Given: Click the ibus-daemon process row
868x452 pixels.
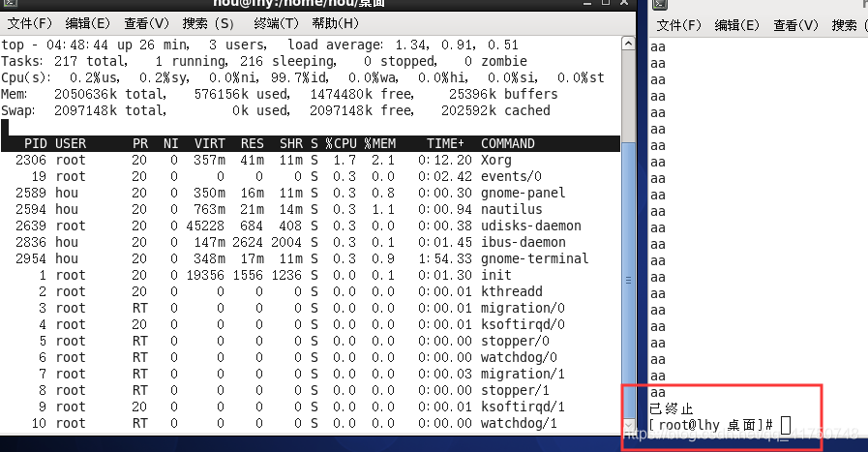Looking at the screenshot, I should tap(310, 242).
